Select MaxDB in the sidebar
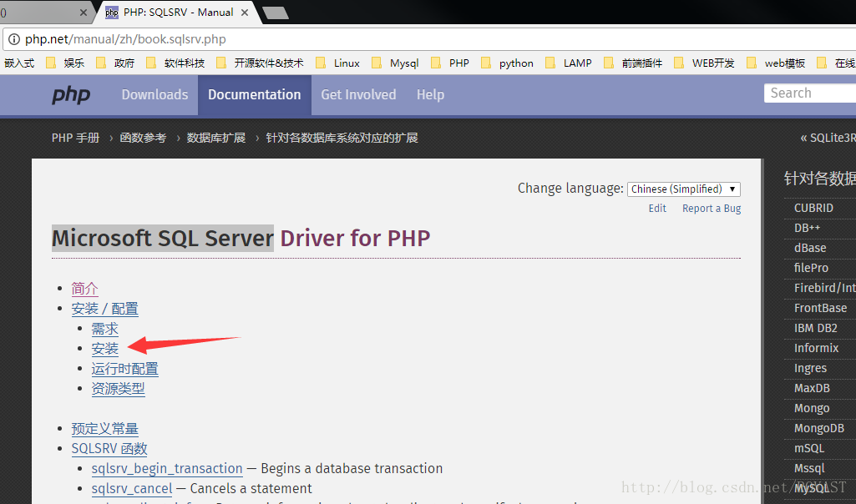 (812, 388)
